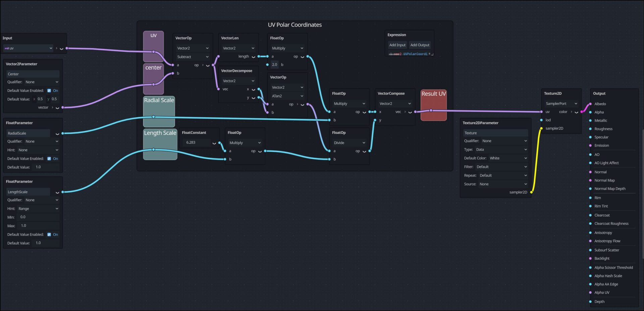Click the Expression node code editor
This screenshot has width=644, height=311.
(x=409, y=54)
